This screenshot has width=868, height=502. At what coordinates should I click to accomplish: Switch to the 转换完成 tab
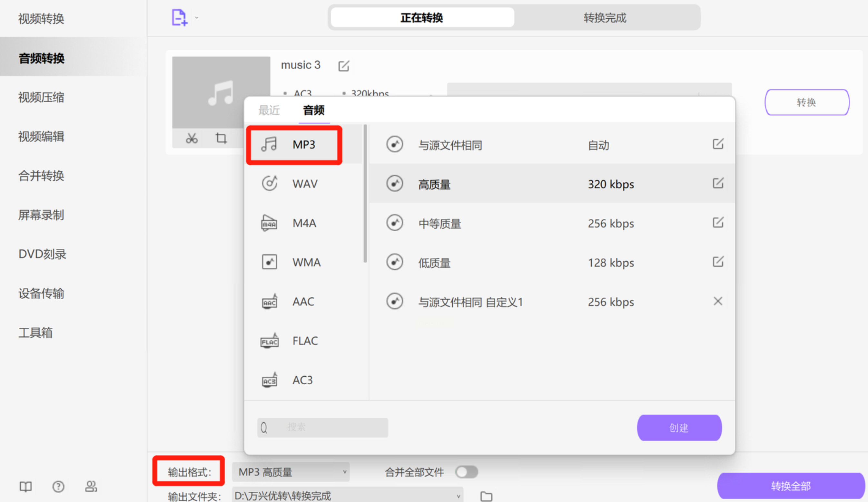tap(605, 17)
